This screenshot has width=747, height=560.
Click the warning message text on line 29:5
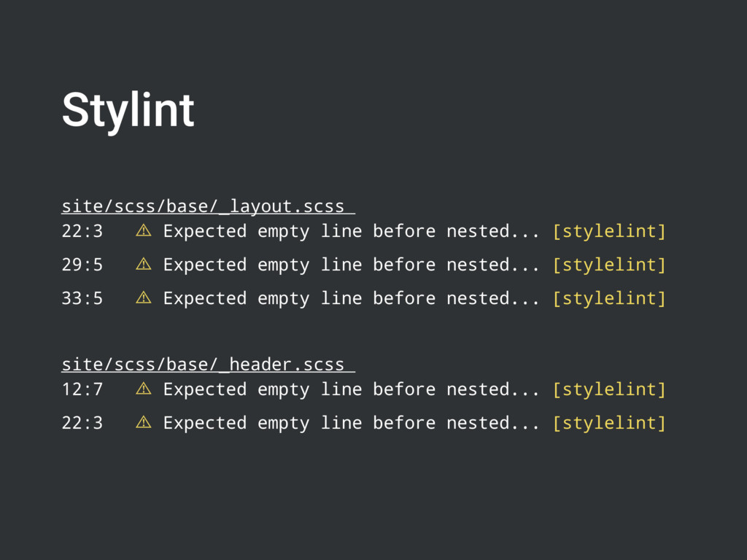click(351, 265)
